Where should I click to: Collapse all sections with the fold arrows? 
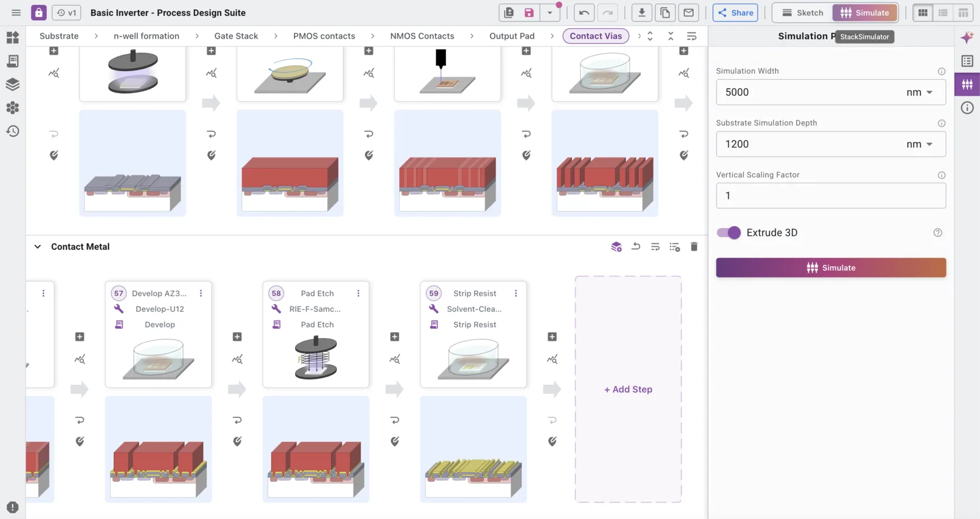point(671,36)
